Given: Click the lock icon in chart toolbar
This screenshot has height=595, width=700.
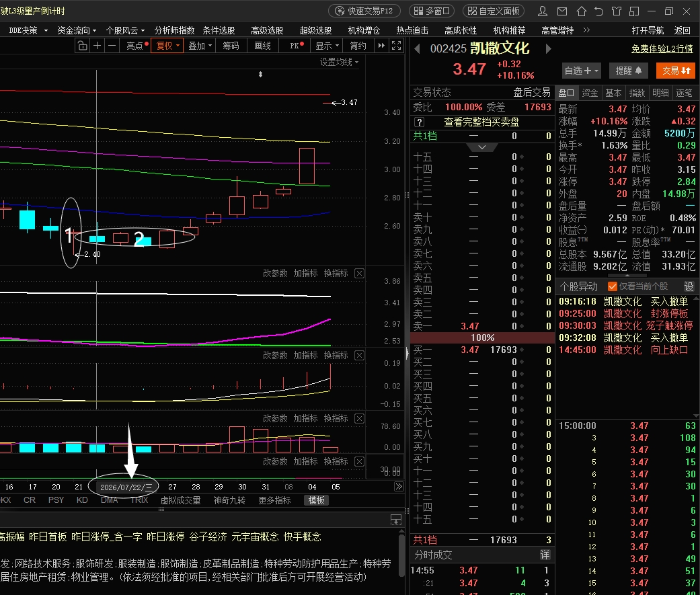Looking at the screenshot, I should [x=83, y=46].
